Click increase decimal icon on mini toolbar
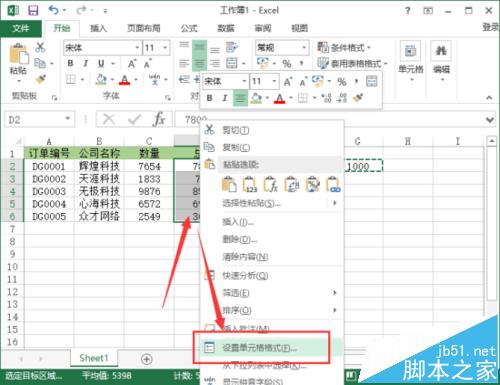This screenshot has width=500, height=385. [326, 98]
